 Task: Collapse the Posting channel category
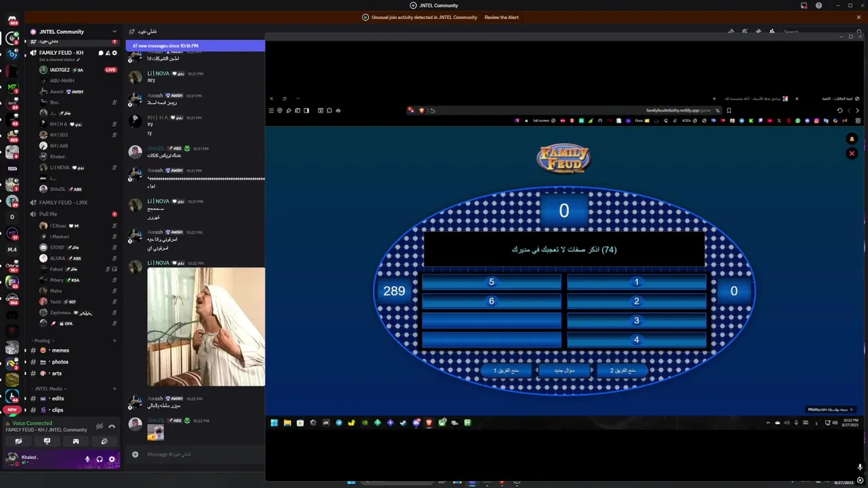click(42, 341)
